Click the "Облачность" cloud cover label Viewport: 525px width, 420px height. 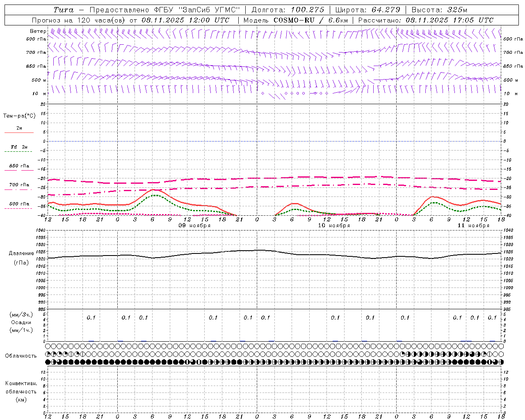tap(21, 356)
